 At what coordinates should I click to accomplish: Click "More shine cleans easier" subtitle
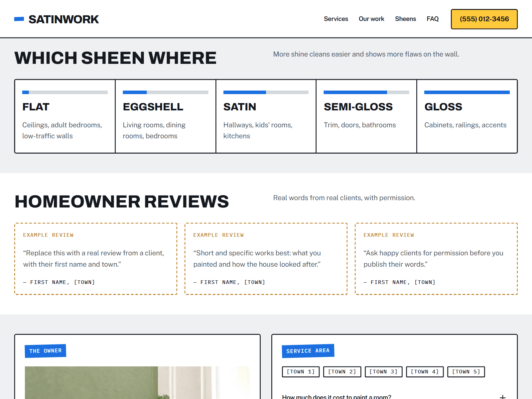tap(366, 54)
